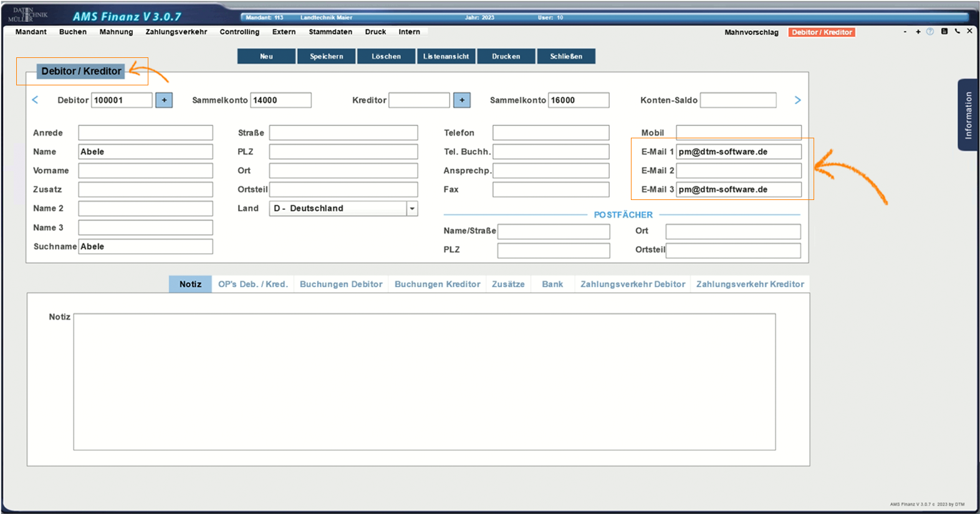This screenshot has width=980, height=514.
Task: Click the Speichern button
Action: 327,57
